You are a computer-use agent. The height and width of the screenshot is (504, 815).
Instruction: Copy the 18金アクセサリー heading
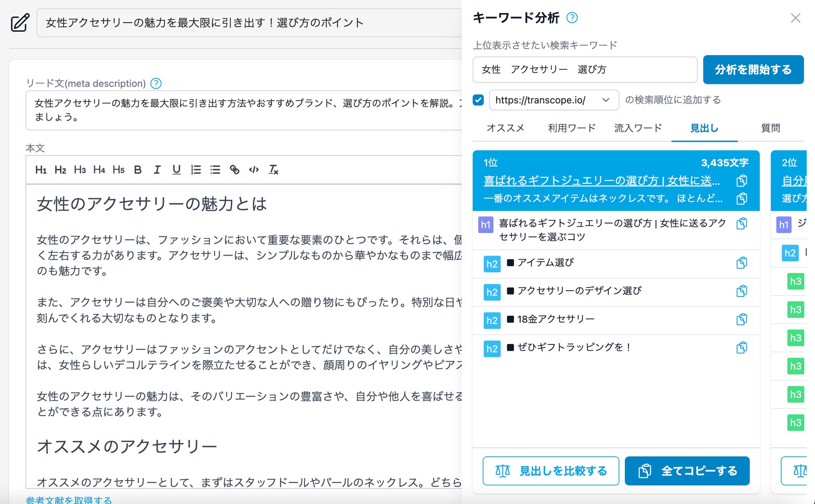(741, 319)
